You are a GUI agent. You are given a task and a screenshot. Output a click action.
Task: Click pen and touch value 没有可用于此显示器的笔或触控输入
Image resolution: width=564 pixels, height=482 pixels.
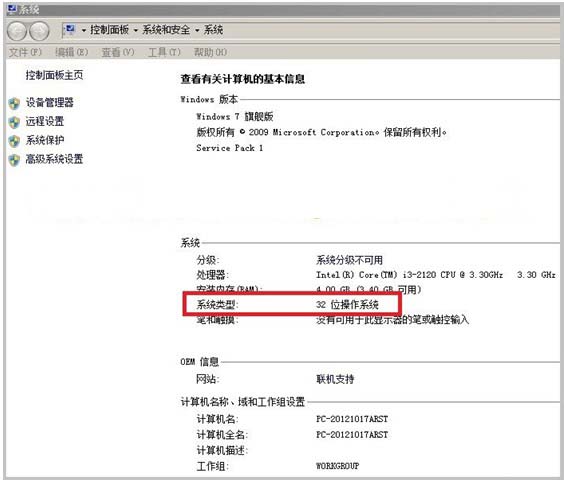click(392, 319)
